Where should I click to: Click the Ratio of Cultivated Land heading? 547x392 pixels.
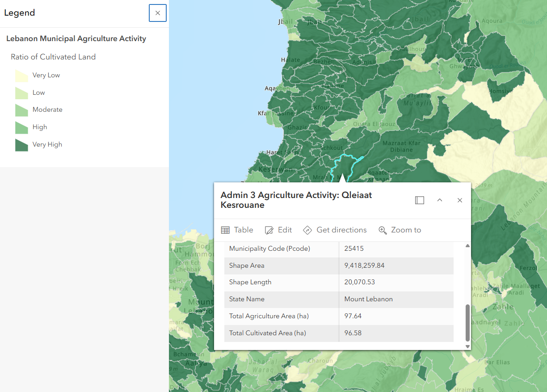(x=53, y=57)
